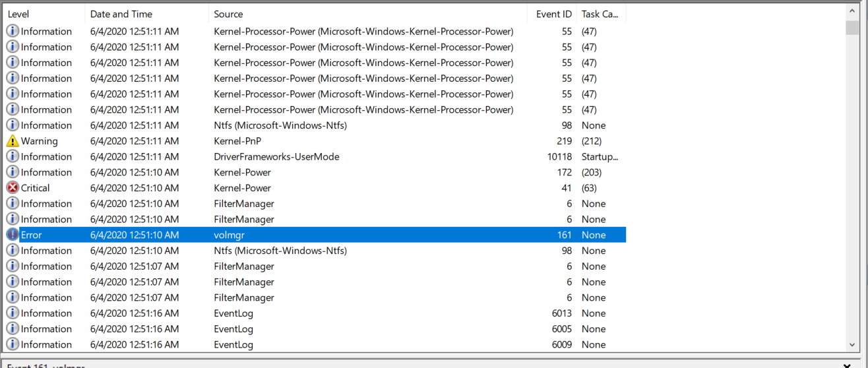This screenshot has height=368, width=868.
Task: Click the Information icon of Ntfs 12:51:10 AM row
Action: (x=13, y=251)
